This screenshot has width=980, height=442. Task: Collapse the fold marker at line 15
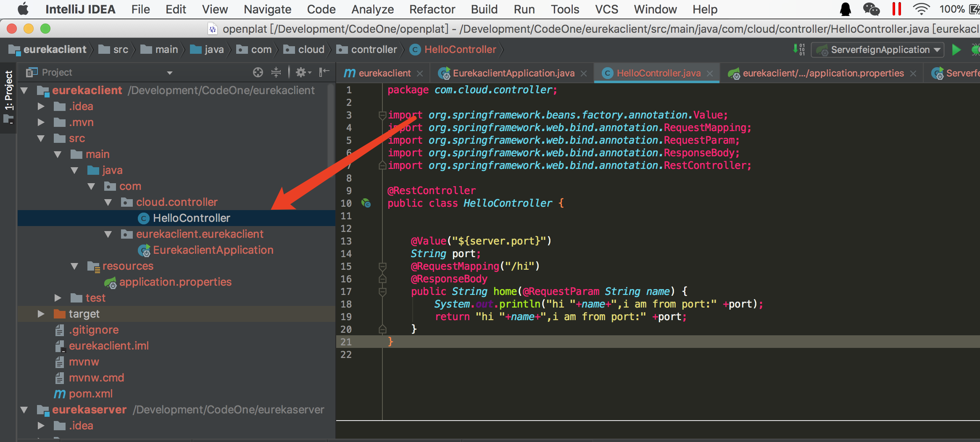(x=382, y=266)
